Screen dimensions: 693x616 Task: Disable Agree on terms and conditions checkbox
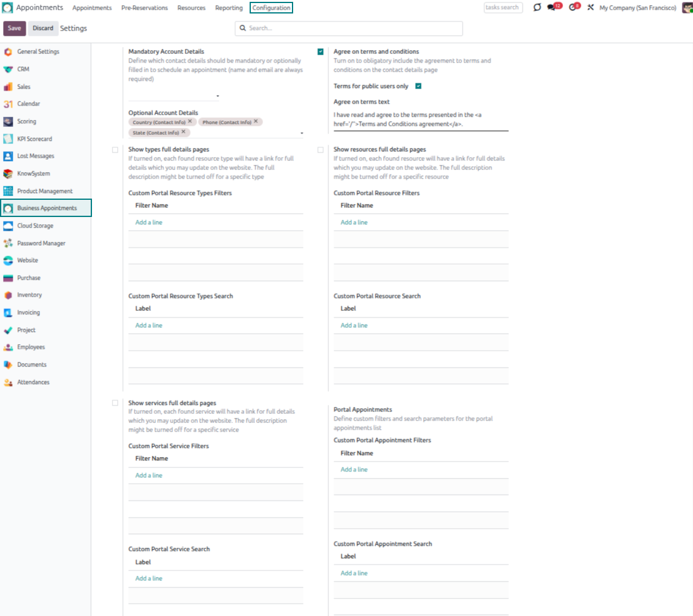tap(321, 52)
